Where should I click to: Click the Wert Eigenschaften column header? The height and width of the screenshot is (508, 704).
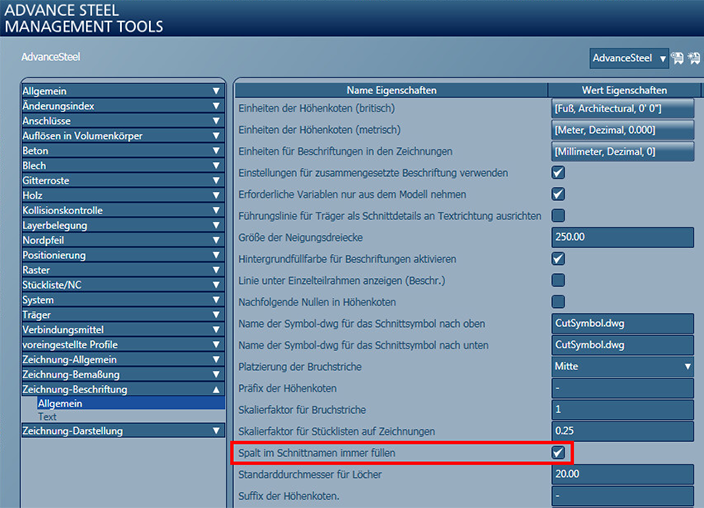624,90
